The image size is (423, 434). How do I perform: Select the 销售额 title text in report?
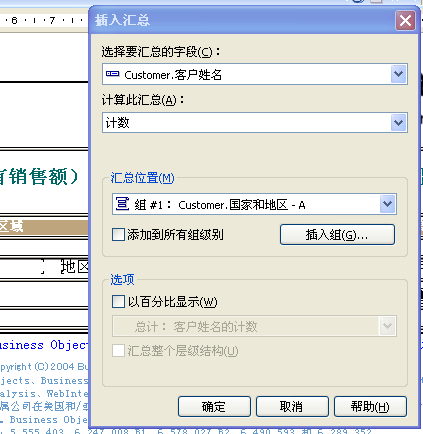[x=38, y=176]
